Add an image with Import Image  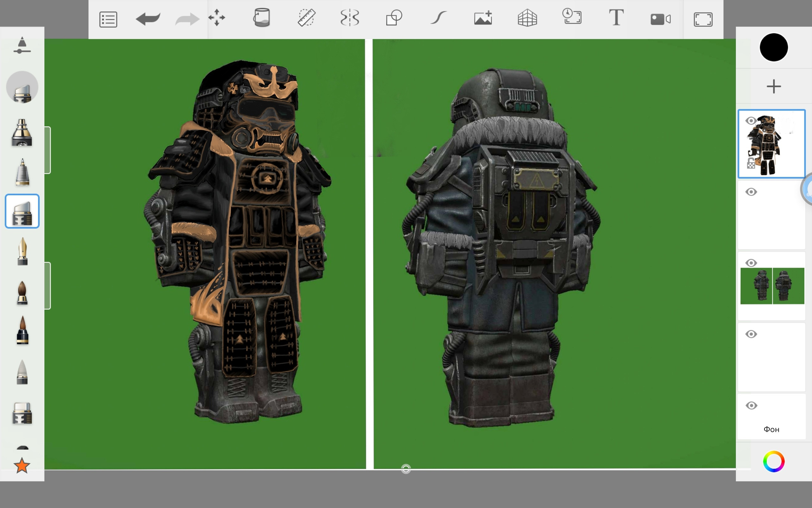483,17
